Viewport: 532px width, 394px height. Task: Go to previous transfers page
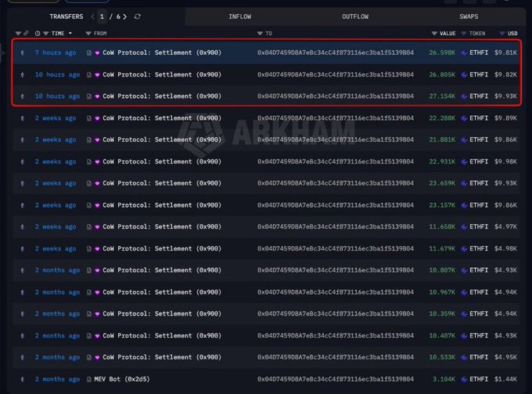(92, 16)
